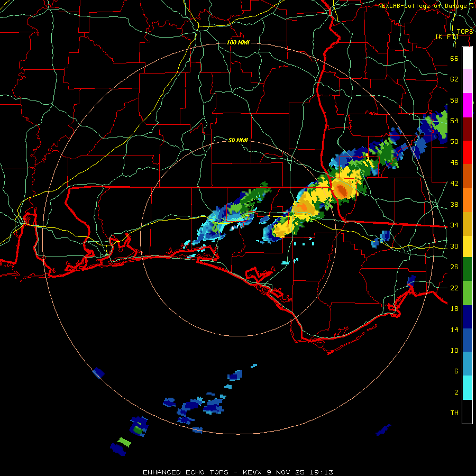Viewport: 476px width, 476px height.
Task: Click the '14' legend label
Action: (454, 329)
